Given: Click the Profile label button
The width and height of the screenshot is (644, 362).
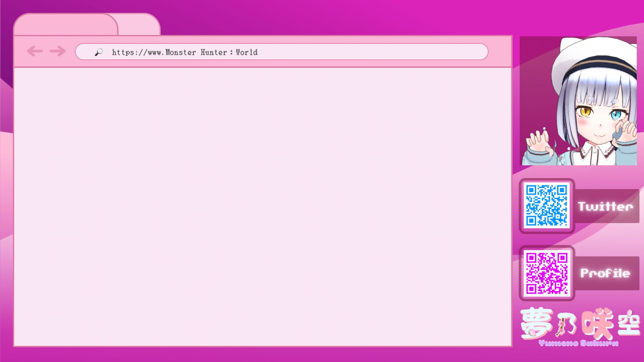Looking at the screenshot, I should [605, 273].
